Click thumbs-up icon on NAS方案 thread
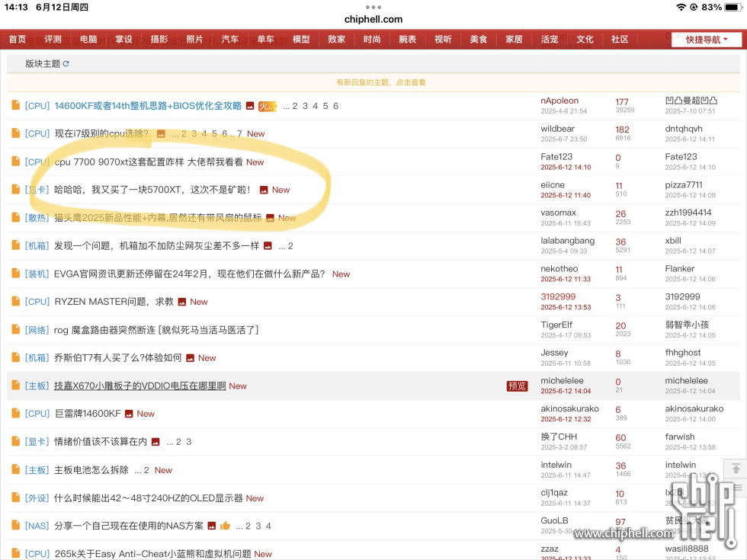Screen dimensions: 747x560 226,526
